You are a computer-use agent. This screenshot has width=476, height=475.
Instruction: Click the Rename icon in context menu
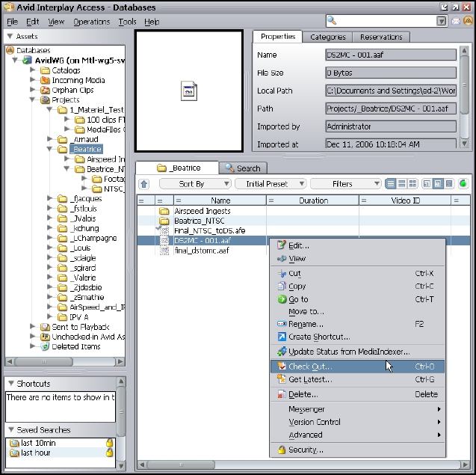(x=282, y=324)
